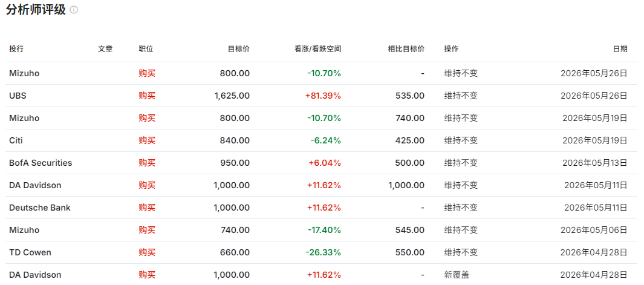Select the 500.00 previous target cell
Screen dimensions: 644x285
coord(411,163)
